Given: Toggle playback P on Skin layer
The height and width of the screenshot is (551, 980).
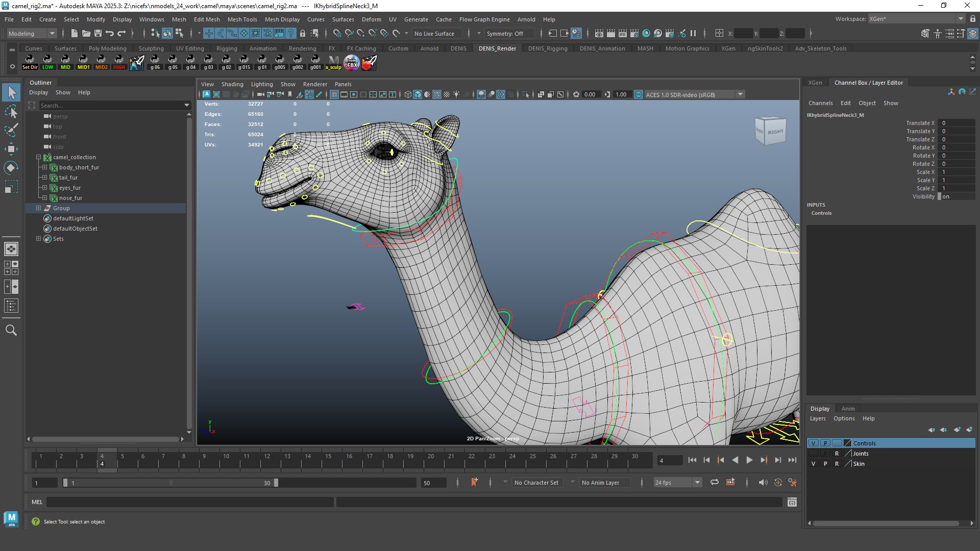Looking at the screenshot, I should point(825,464).
